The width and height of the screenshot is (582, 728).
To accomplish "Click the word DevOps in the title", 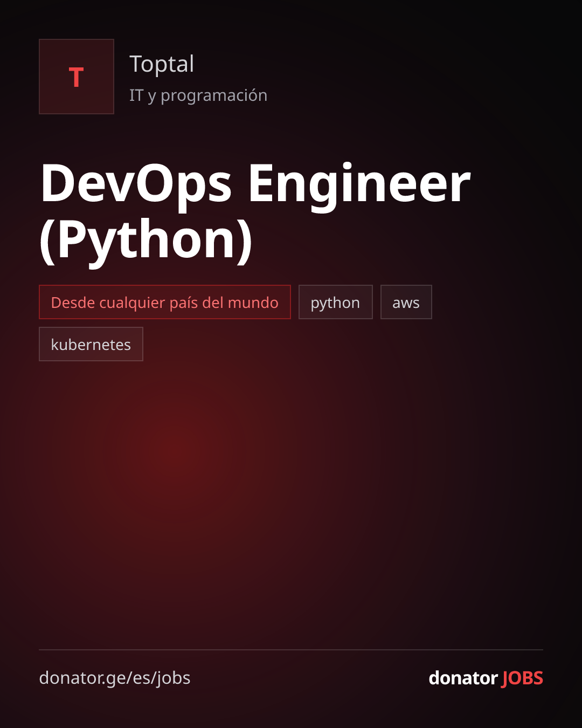I will point(136,184).
